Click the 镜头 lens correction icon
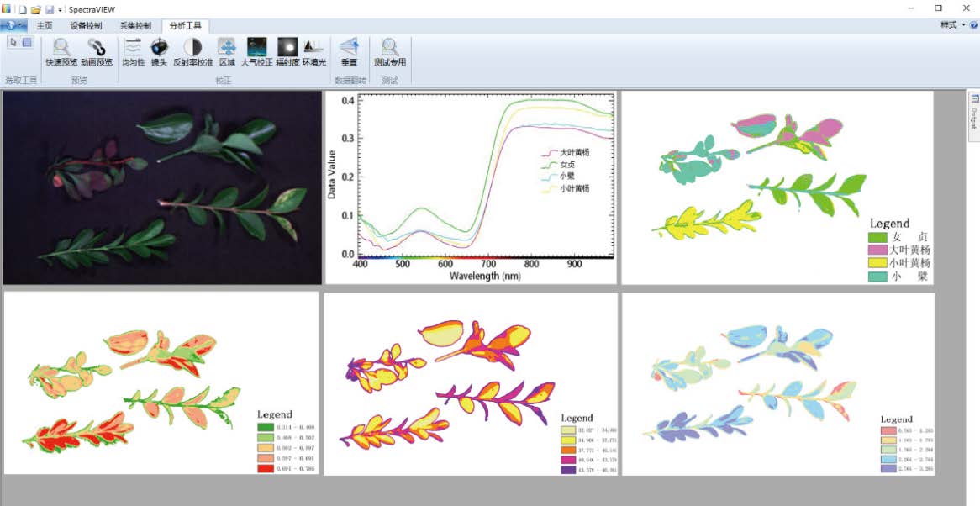 coord(159,49)
